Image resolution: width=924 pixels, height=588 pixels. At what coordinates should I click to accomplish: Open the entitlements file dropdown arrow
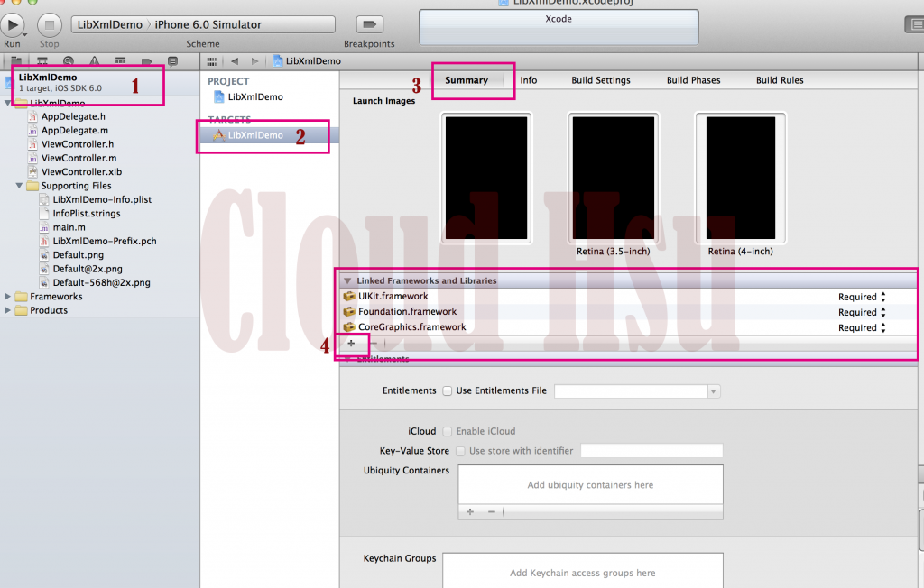(x=714, y=391)
